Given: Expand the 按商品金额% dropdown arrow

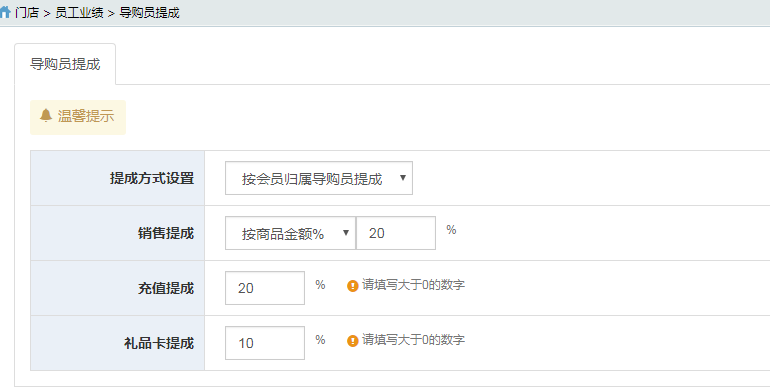Looking at the screenshot, I should [x=346, y=233].
